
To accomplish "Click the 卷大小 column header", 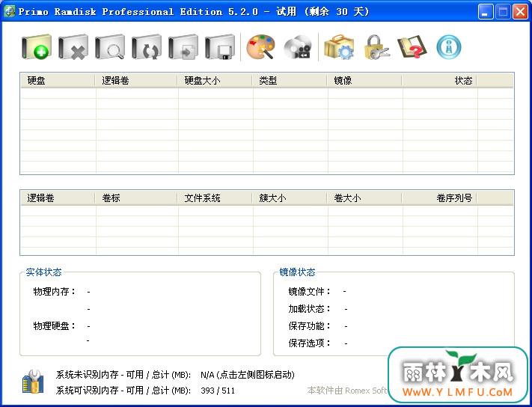I will click(x=364, y=198).
